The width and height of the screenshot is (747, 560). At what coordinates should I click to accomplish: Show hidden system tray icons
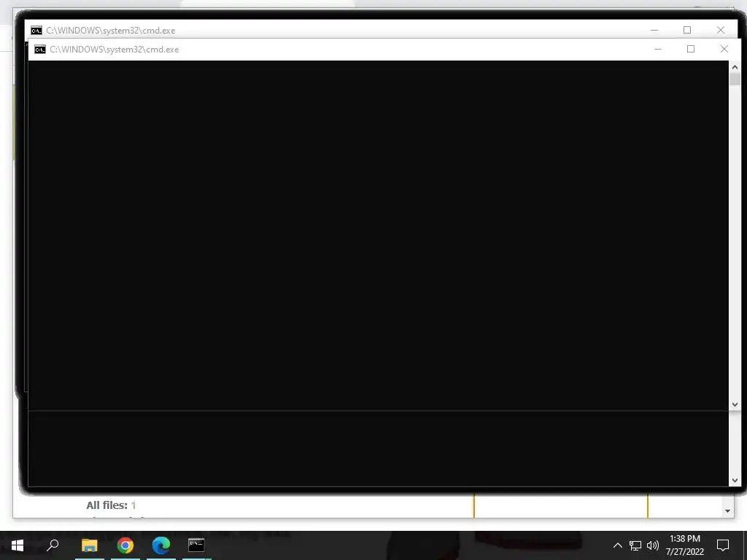(x=617, y=545)
